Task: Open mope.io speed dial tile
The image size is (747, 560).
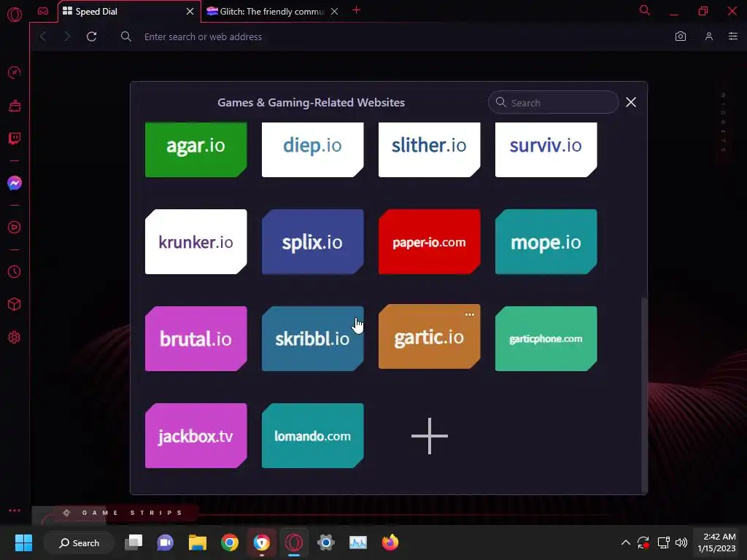Action: coord(546,242)
